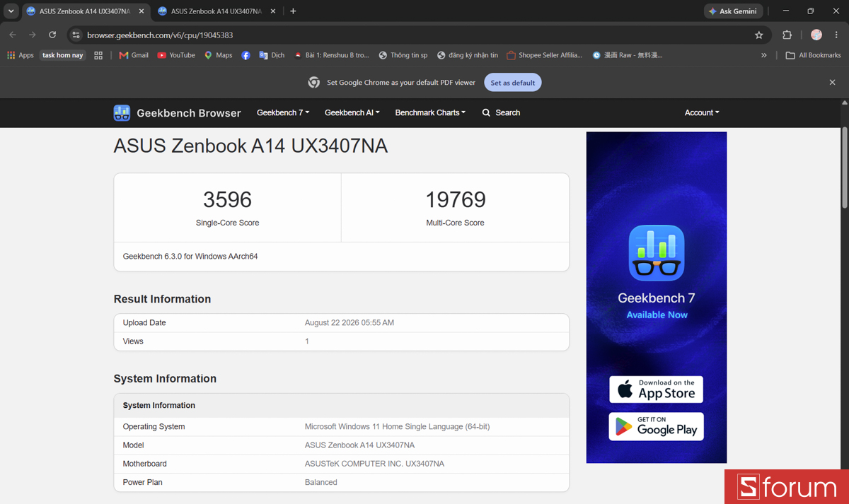Expand the Geekbench 7 menu
This screenshot has width=849, height=504.
(x=282, y=113)
